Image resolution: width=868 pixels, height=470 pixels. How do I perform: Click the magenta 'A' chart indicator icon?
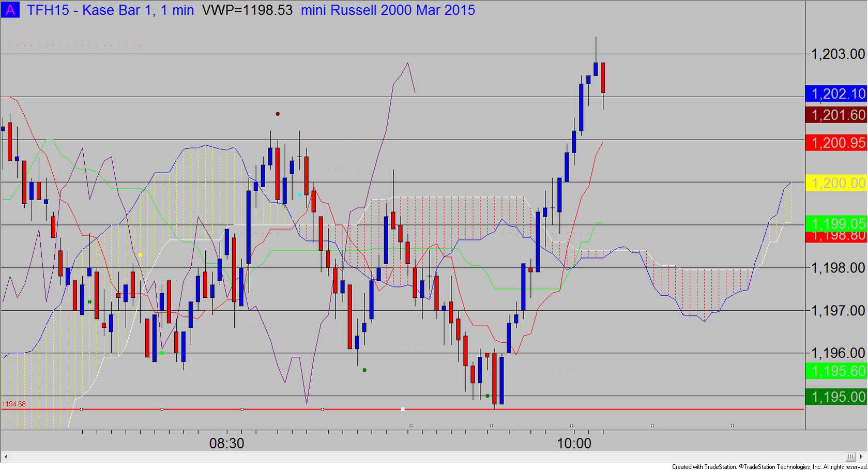10,10
